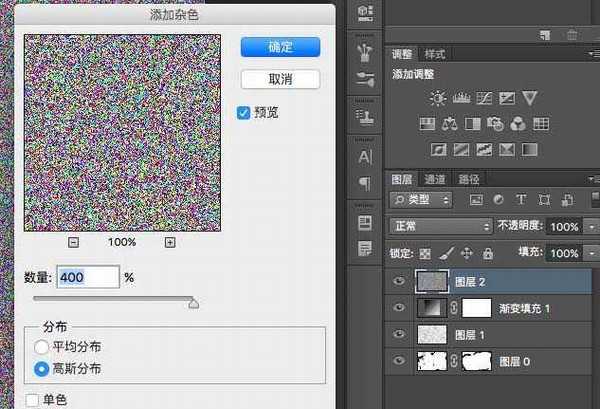The height and width of the screenshot is (409, 600).
Task: Select the 平均分布 uniform radio button
Action: 41,347
